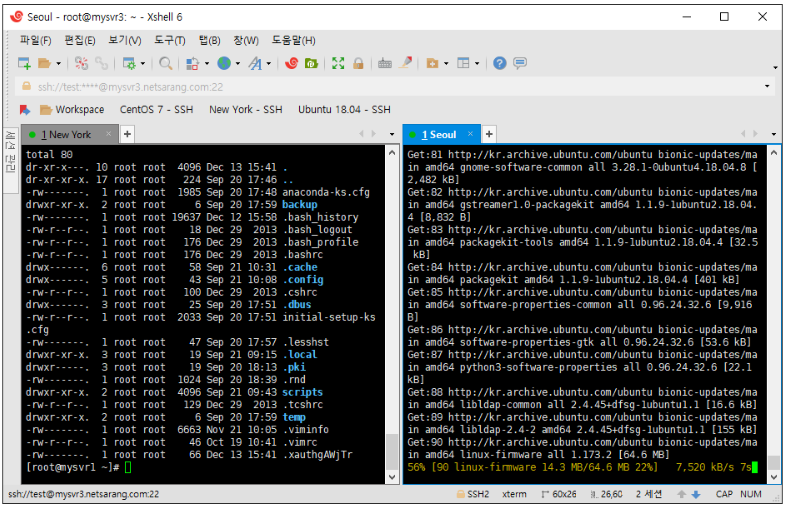Open the Ubuntu 18.04 - SSH link
The height and width of the screenshot is (512, 788).
click(344, 110)
